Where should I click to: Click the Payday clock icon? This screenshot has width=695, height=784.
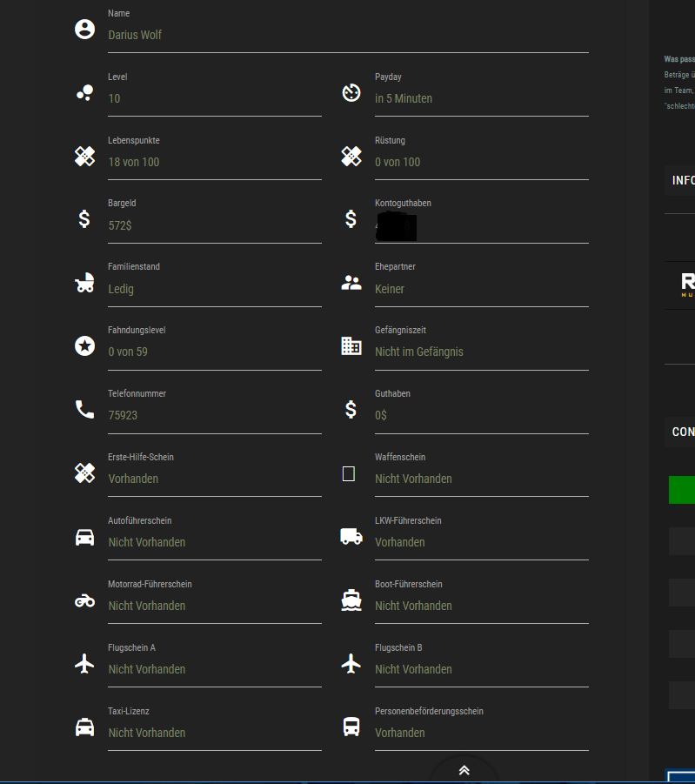tap(351, 92)
